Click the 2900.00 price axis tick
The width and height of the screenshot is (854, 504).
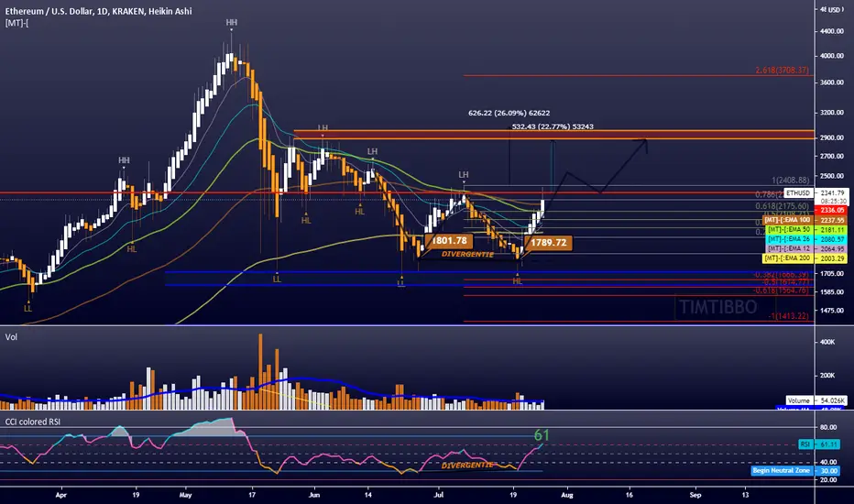click(x=832, y=137)
